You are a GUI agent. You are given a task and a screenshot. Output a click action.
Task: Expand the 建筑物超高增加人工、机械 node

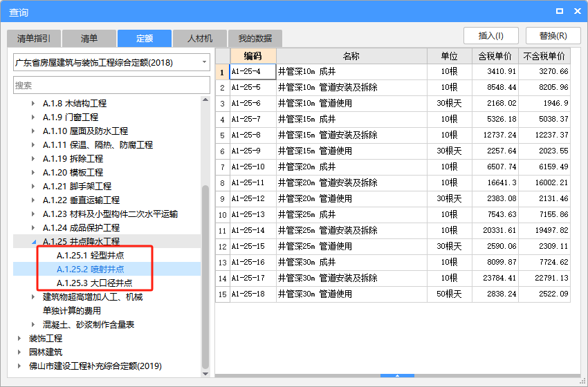pos(33,297)
